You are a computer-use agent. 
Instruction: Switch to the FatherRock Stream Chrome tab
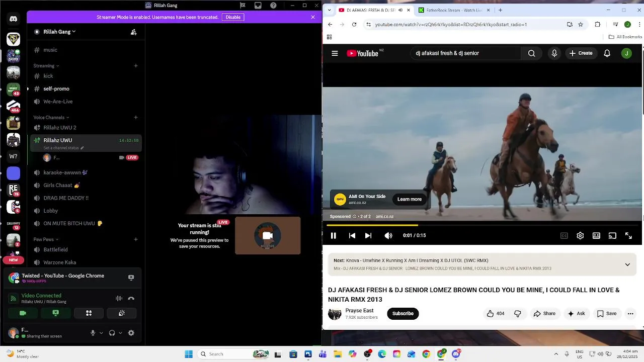(x=454, y=10)
